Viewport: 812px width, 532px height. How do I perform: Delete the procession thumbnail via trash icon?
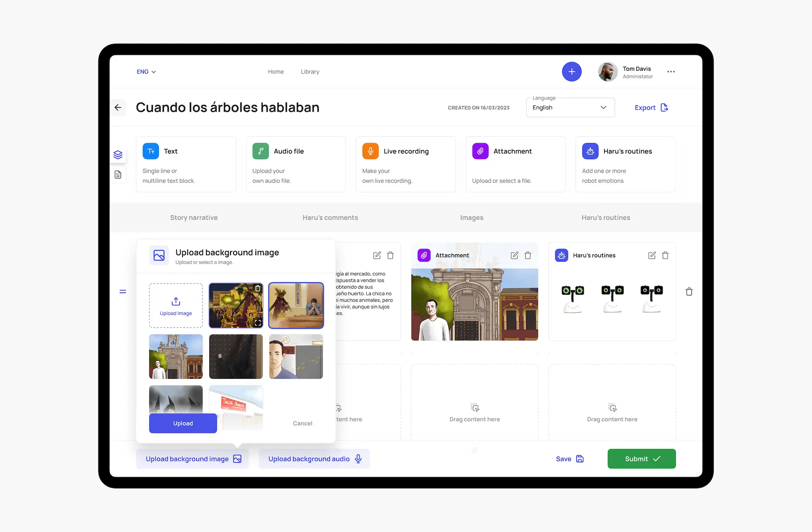point(258,289)
